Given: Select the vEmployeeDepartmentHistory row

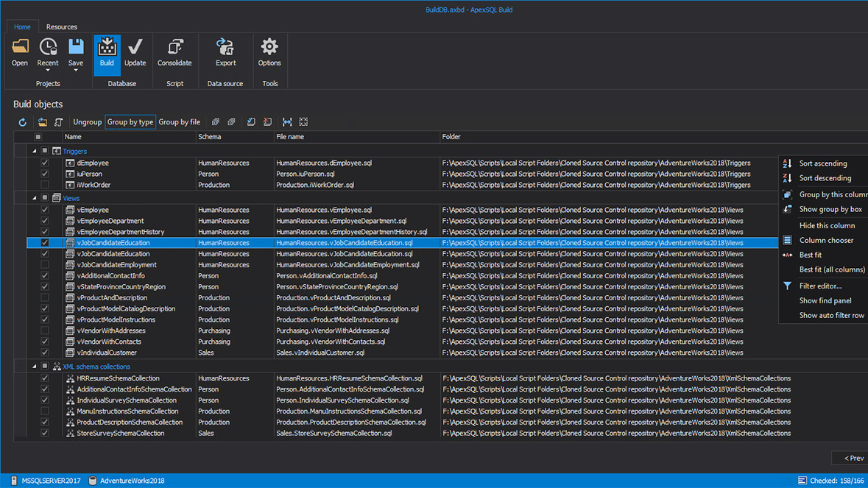Looking at the screenshot, I should coord(403,232).
